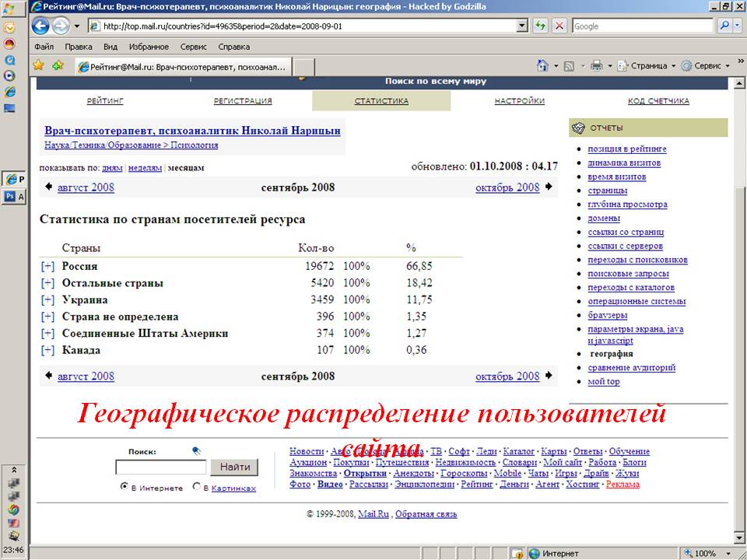Expand the Страна не определена row
The width and height of the screenshot is (747, 560).
coord(47,317)
